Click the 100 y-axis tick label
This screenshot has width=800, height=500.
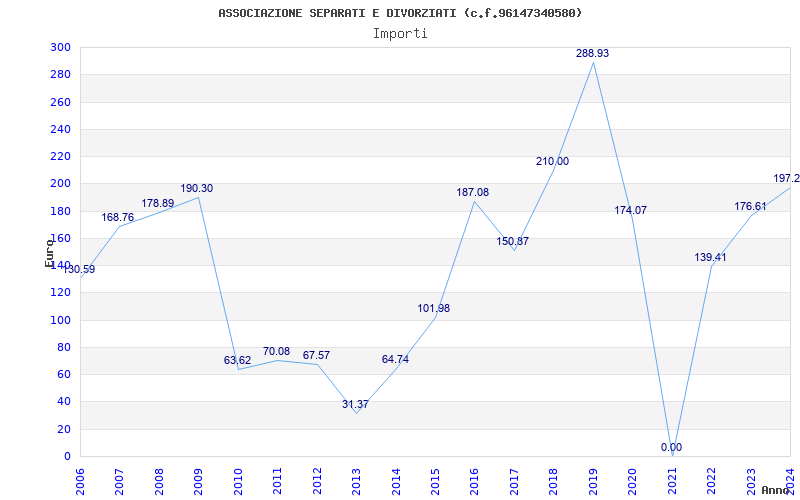pos(60,320)
